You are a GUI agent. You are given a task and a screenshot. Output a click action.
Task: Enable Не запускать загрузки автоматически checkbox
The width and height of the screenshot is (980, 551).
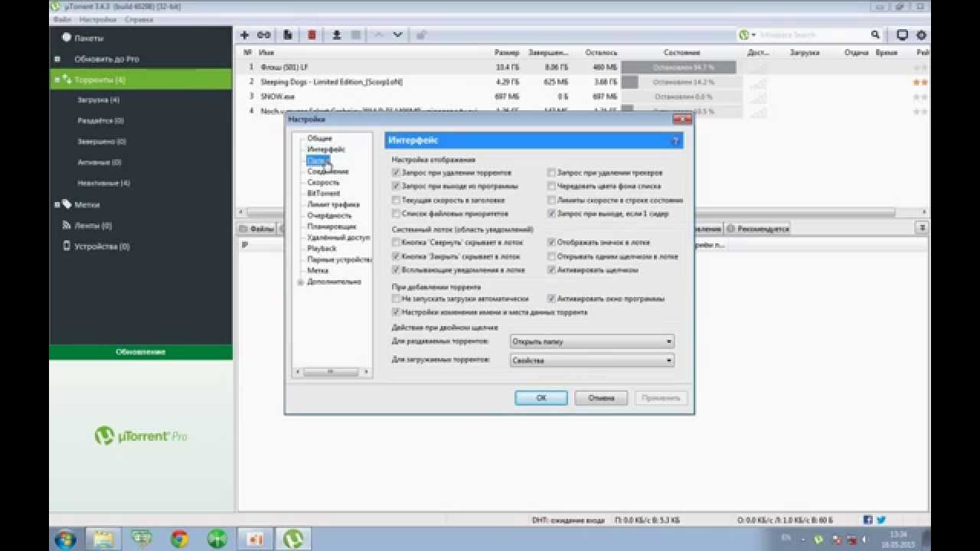click(x=396, y=298)
